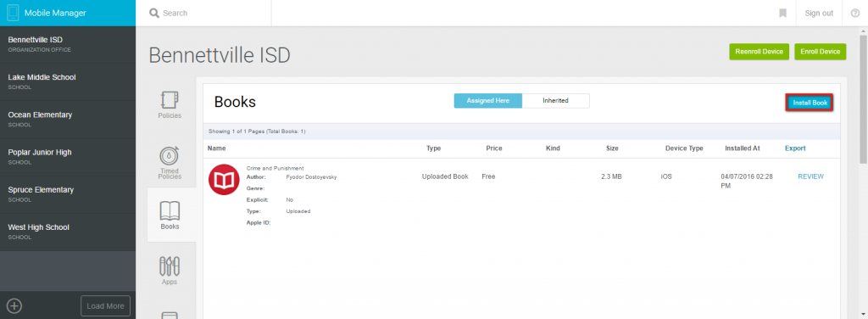Image resolution: width=868 pixels, height=319 pixels.
Task: Click the plus add icon at bottom left
Action: pos(14,305)
